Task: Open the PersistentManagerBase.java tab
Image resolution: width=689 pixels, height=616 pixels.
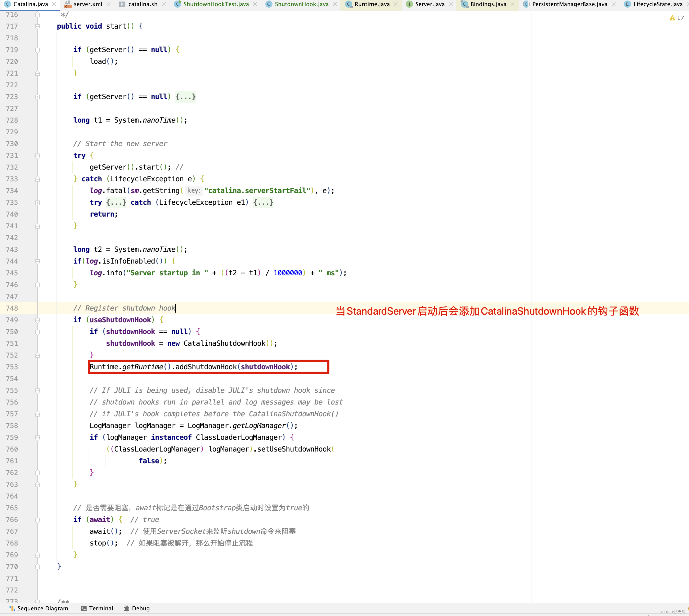Action: coord(569,4)
